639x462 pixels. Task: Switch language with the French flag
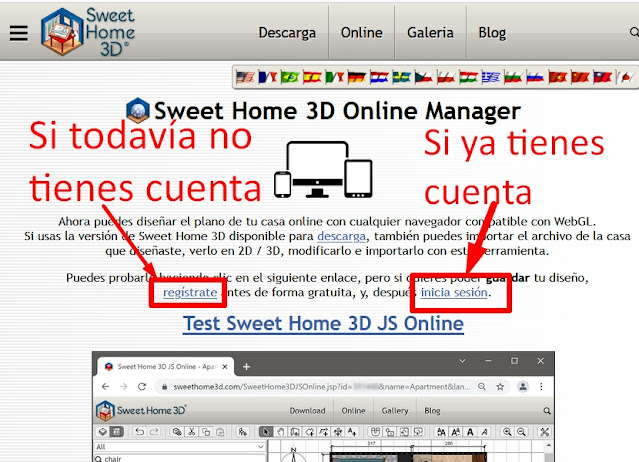[268, 77]
